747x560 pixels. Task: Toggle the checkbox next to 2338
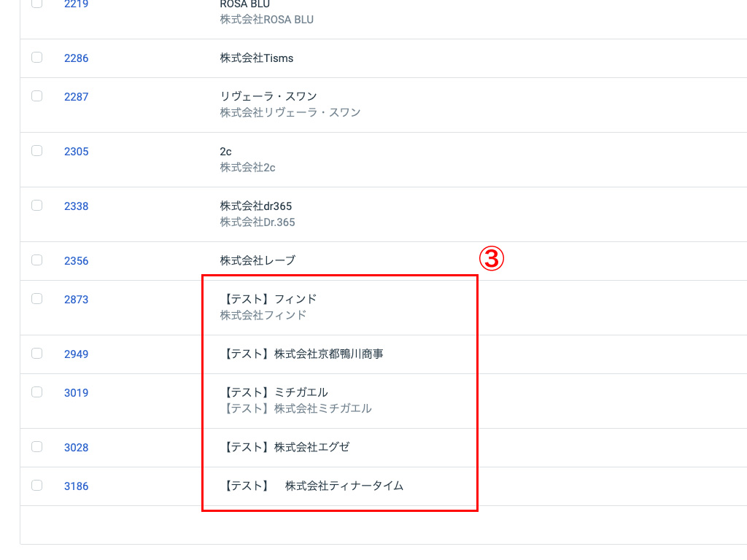tap(36, 206)
